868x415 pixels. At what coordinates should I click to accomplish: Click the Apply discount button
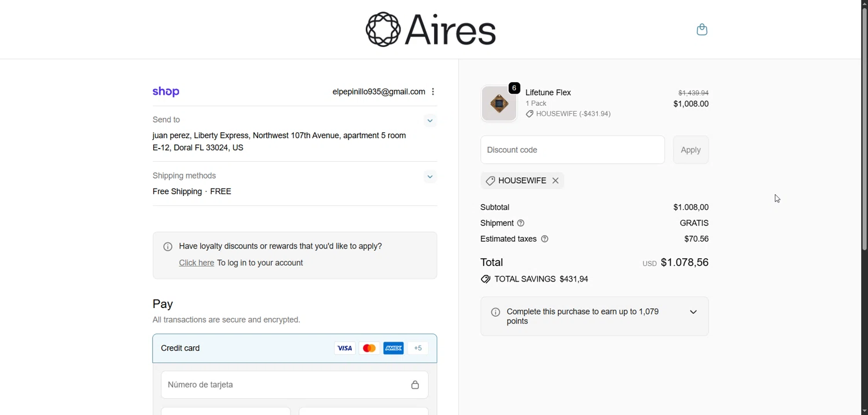click(691, 150)
